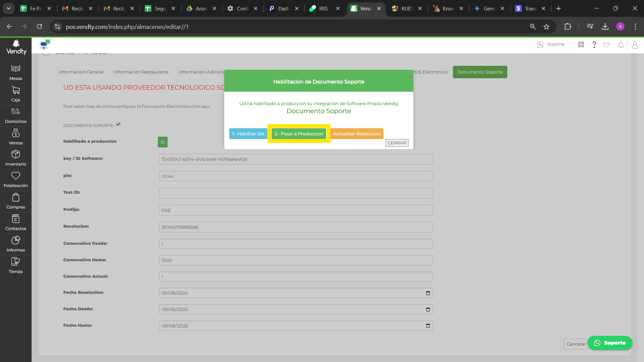Open the help question mark icon
The width and height of the screenshot is (644, 362).
click(x=594, y=45)
